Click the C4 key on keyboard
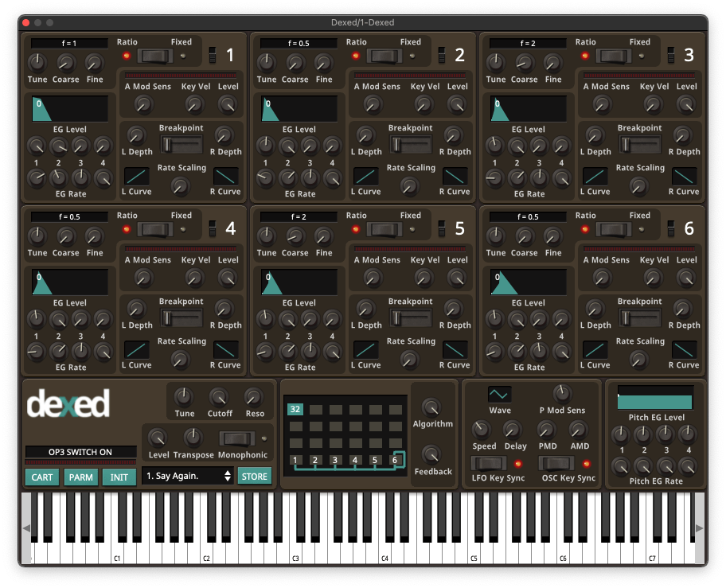726x588 pixels. [385, 553]
